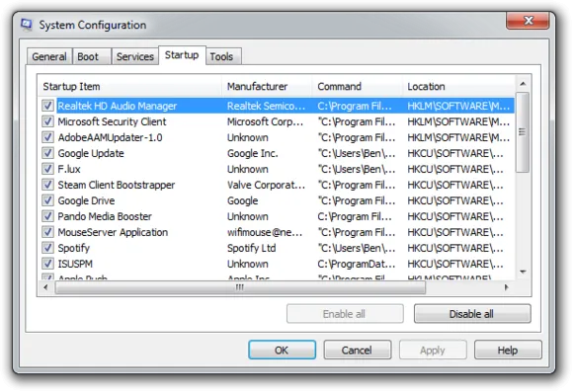
Task: Toggle the Google Drive checkbox
Action: tap(47, 200)
